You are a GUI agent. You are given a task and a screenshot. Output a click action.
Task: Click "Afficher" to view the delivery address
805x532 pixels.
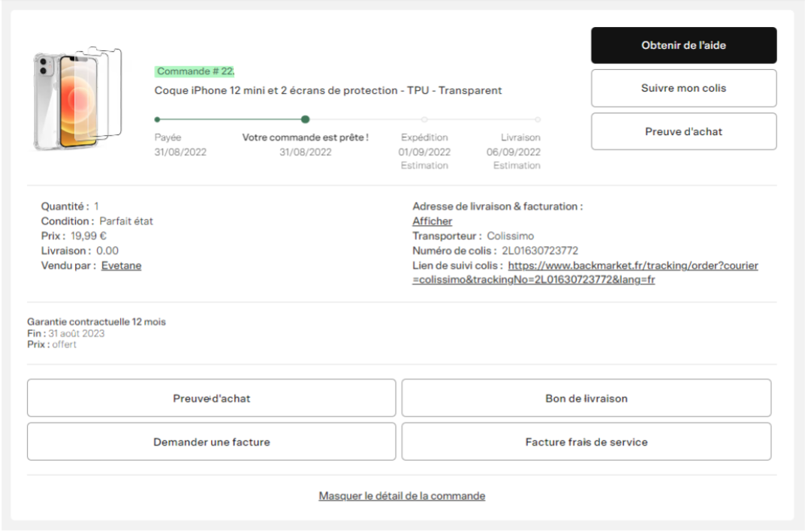click(x=432, y=221)
